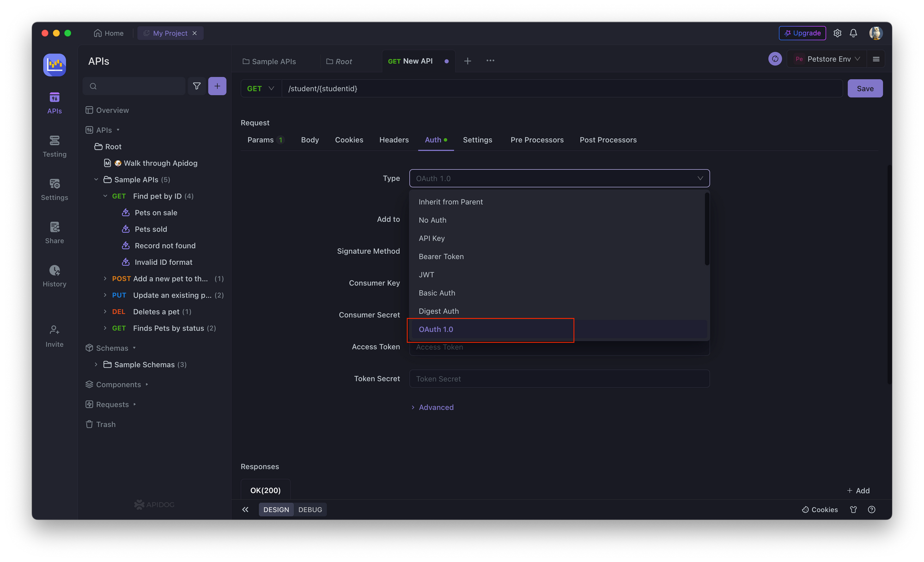
Task: Click the Invite sidebar icon
Action: click(x=55, y=336)
